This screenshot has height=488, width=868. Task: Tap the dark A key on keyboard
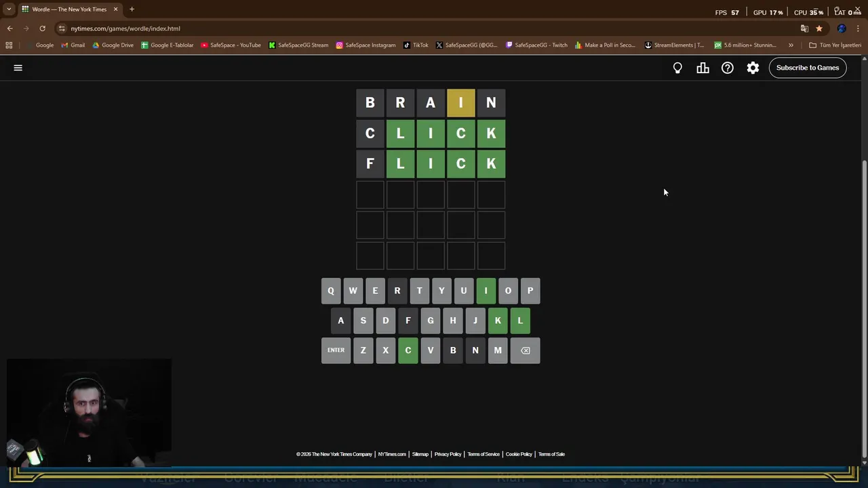pyautogui.click(x=341, y=321)
